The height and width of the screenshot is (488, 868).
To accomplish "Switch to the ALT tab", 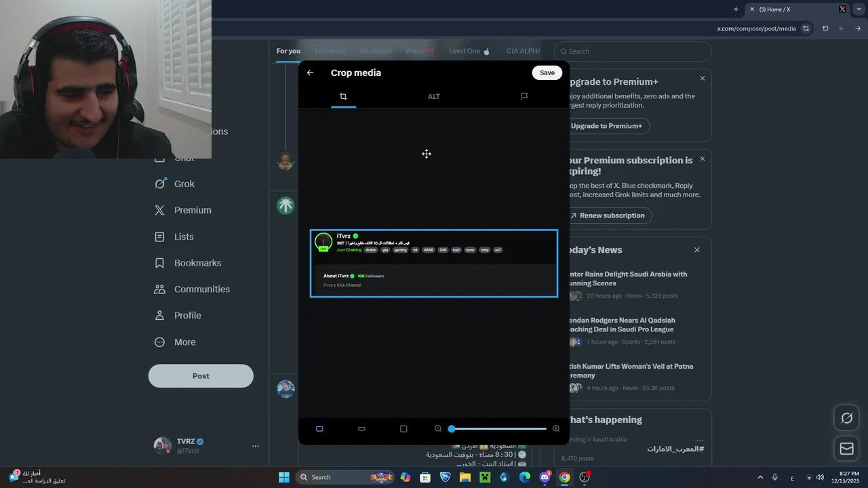I will pos(434,96).
